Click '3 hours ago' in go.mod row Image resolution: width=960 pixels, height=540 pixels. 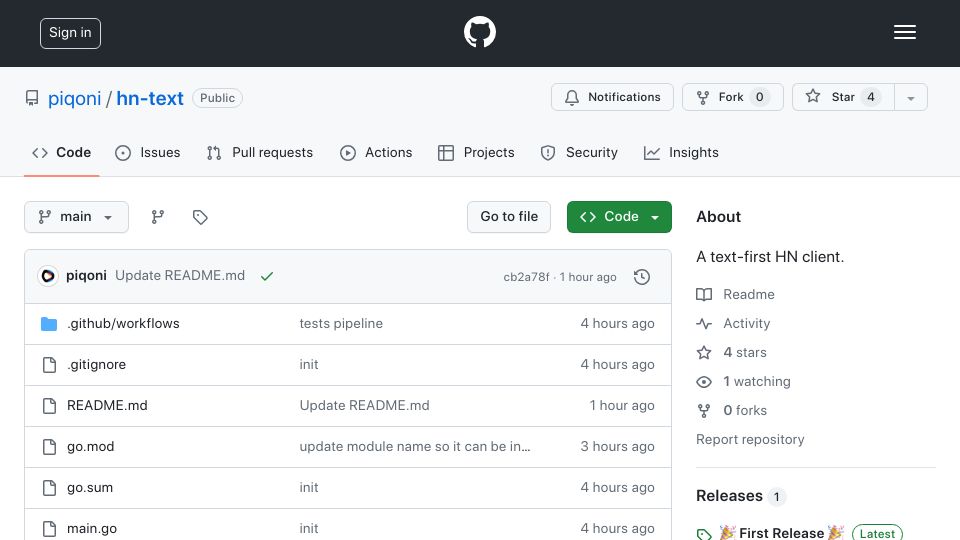point(617,446)
